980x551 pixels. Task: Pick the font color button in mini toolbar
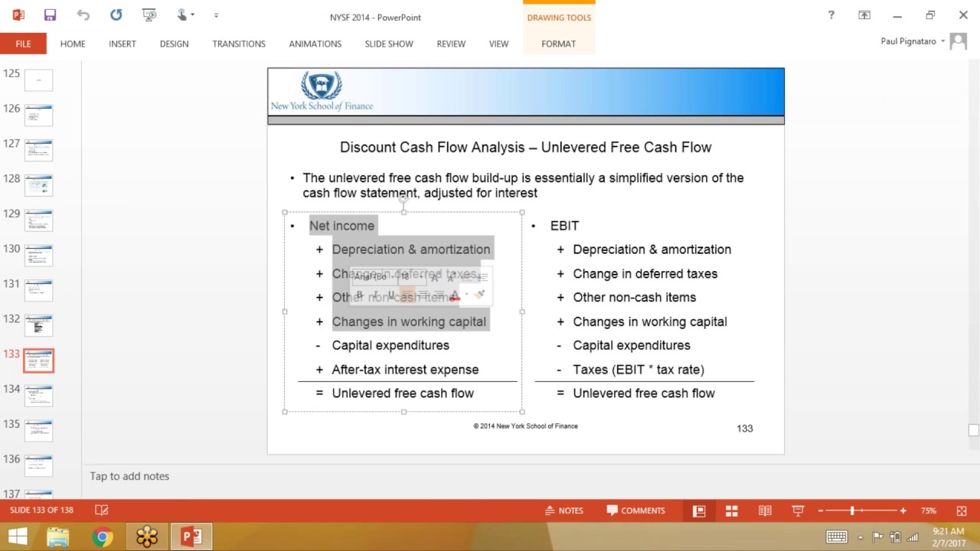click(455, 295)
